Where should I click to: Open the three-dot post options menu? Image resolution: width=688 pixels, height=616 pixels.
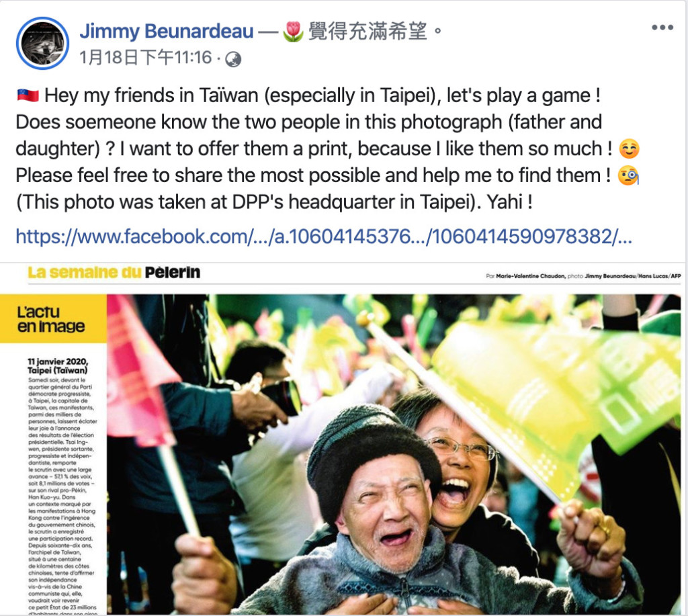pos(662,28)
